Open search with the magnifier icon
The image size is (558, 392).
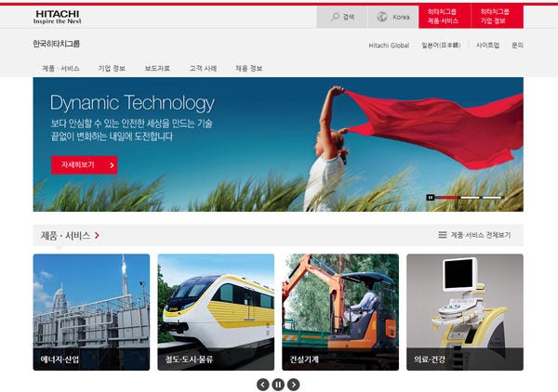tap(336, 17)
